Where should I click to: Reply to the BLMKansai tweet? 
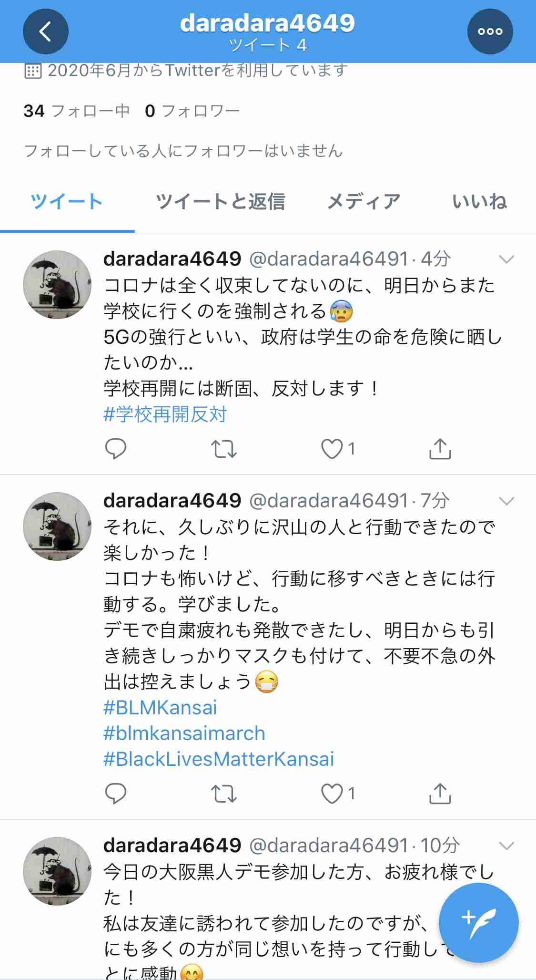click(x=115, y=794)
